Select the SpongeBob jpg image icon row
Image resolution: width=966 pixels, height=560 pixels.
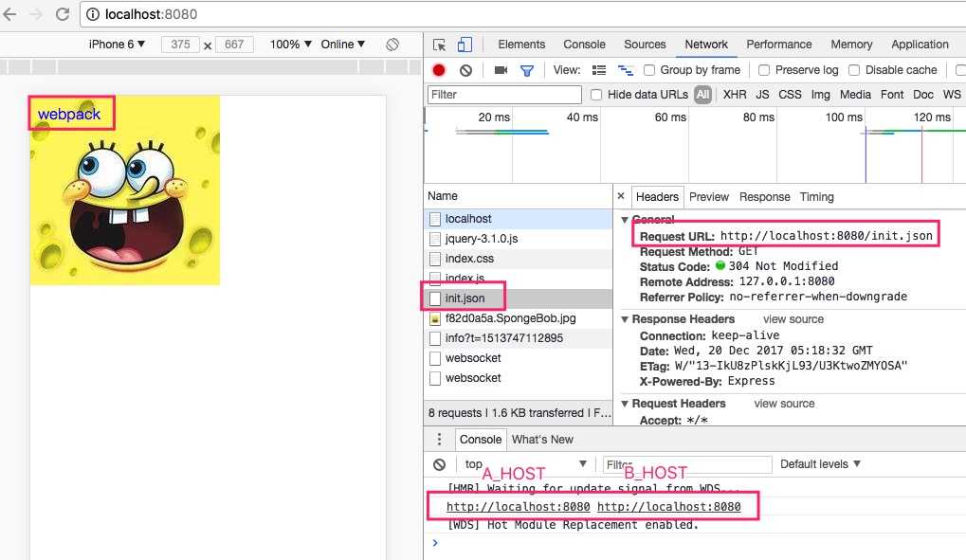click(x=518, y=318)
